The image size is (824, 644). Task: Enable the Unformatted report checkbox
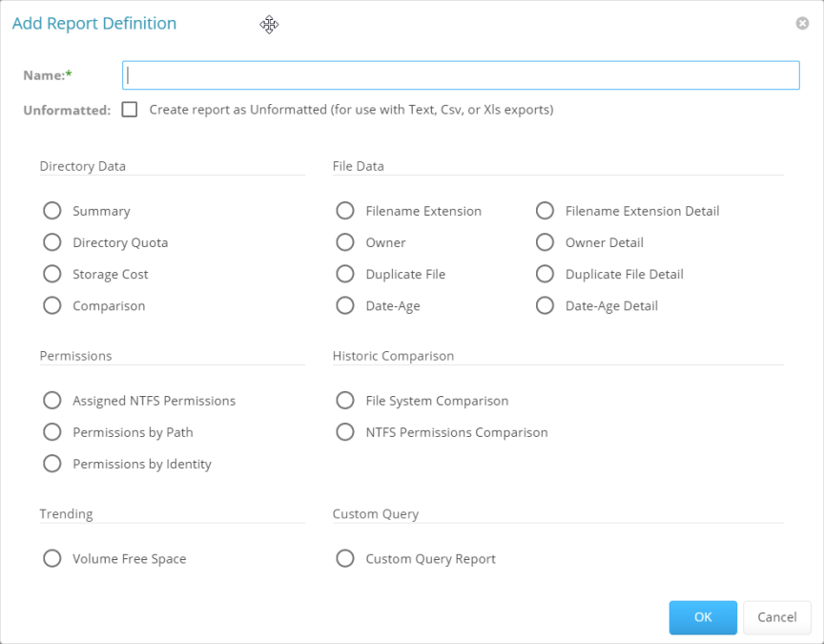click(130, 109)
